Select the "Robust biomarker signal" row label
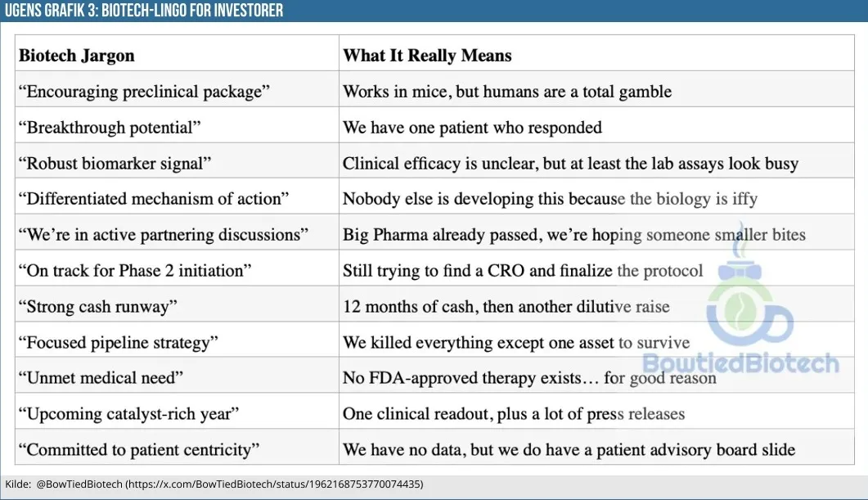The image size is (868, 500). click(115, 163)
